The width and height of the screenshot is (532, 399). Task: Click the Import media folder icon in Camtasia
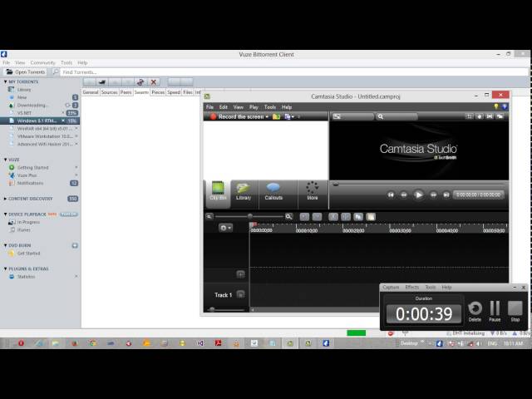tap(277, 116)
